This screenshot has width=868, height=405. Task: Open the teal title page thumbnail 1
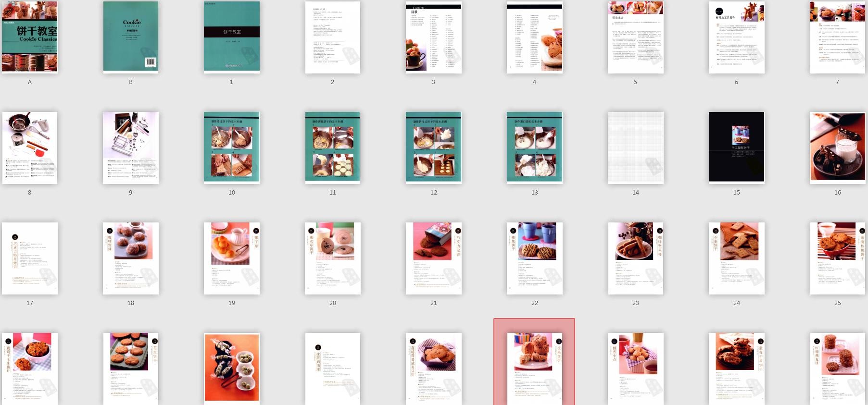(x=232, y=37)
